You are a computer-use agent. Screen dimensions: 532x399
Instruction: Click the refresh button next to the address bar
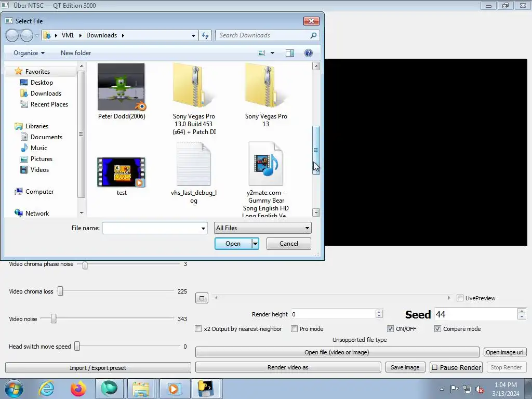click(x=205, y=35)
